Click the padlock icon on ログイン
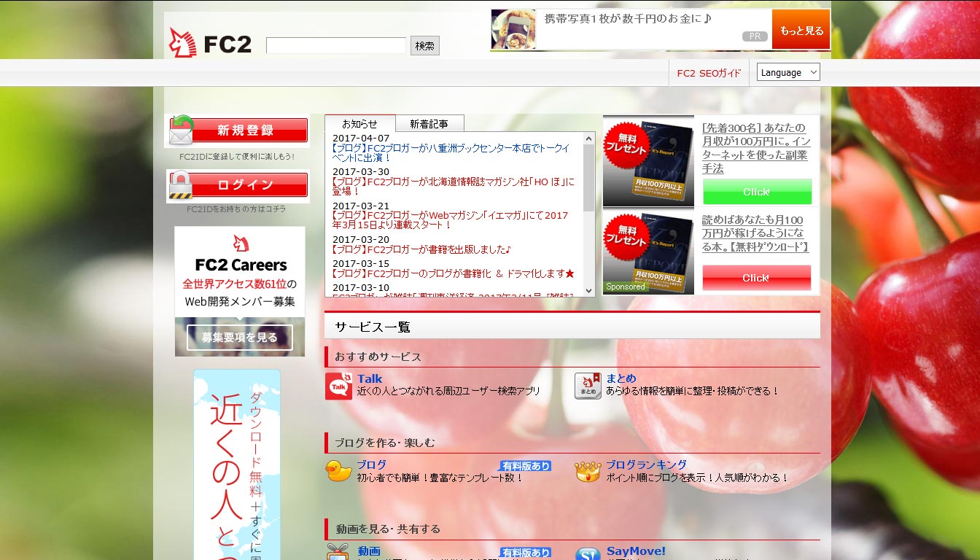The width and height of the screenshot is (980, 560). [180, 186]
